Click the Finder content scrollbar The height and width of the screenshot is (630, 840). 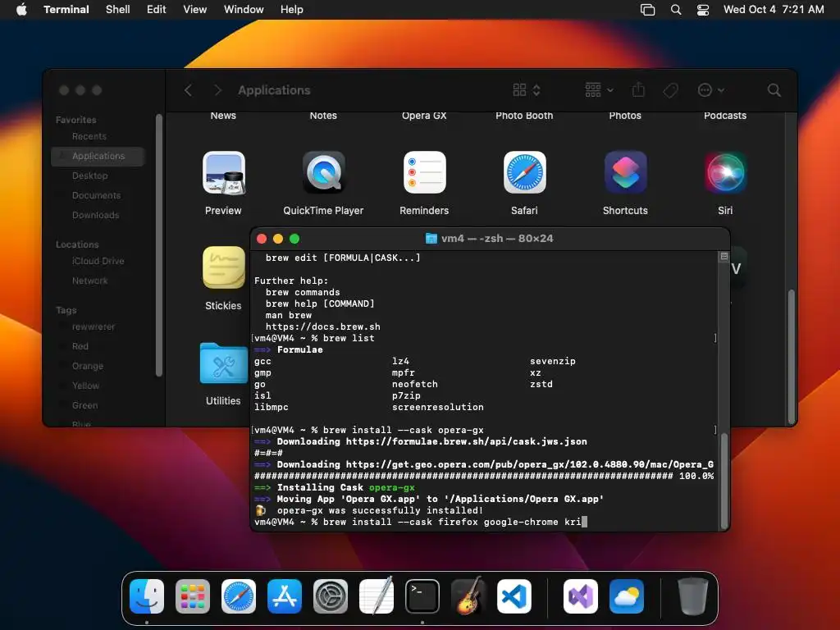pos(791,357)
